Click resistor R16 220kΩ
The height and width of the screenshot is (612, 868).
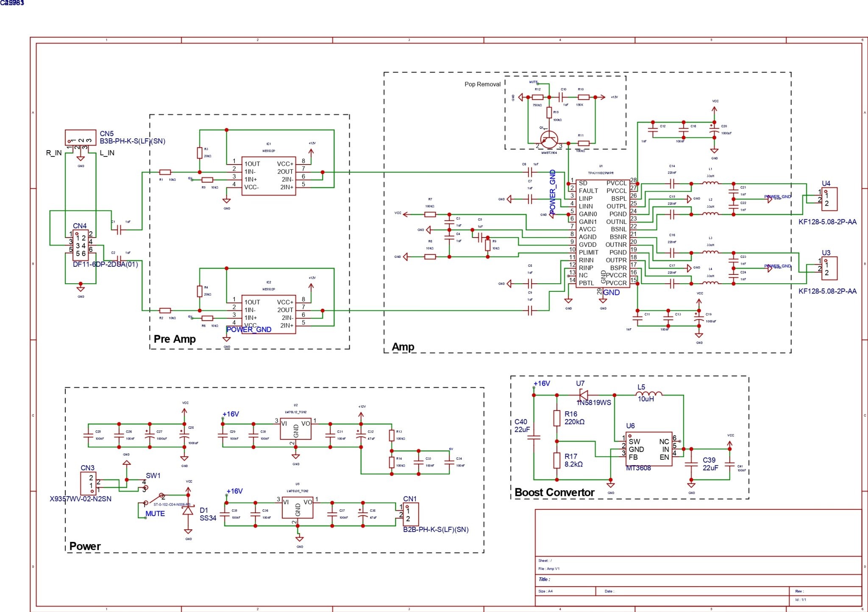(x=557, y=418)
